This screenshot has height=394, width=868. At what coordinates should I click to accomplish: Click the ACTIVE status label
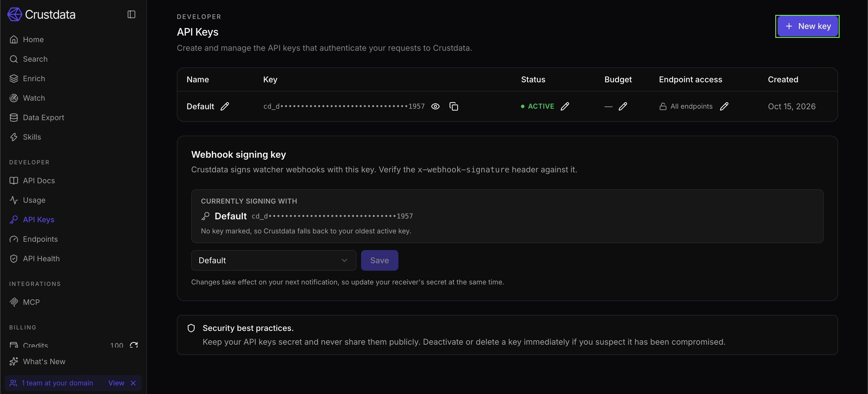pos(541,106)
